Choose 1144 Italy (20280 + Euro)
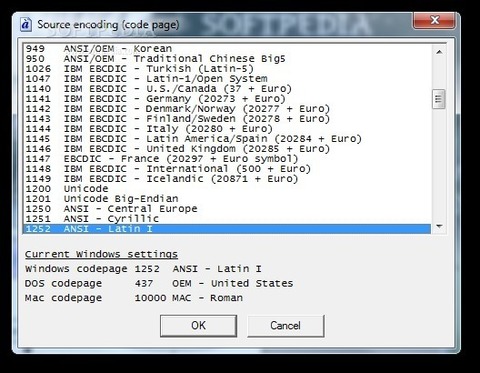Image resolution: width=480 pixels, height=373 pixels. 227,129
